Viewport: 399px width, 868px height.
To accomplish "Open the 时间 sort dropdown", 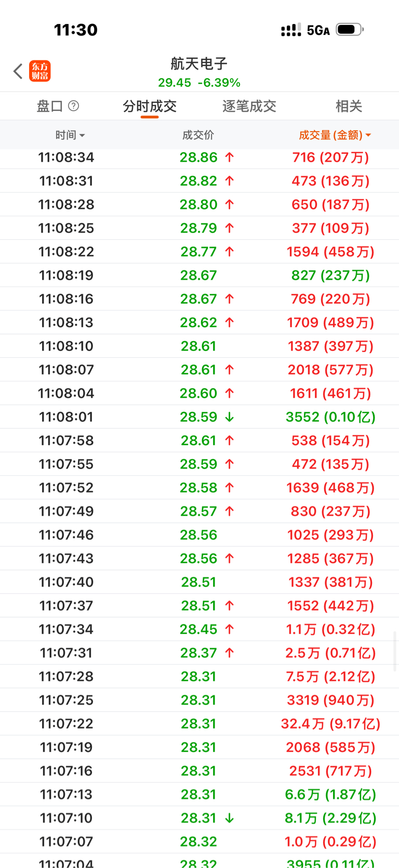I will coord(70,135).
